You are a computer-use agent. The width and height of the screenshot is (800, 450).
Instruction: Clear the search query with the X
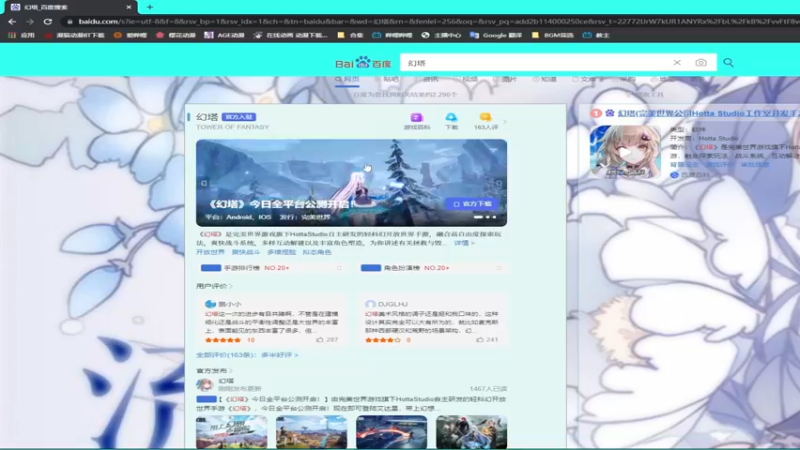(677, 63)
